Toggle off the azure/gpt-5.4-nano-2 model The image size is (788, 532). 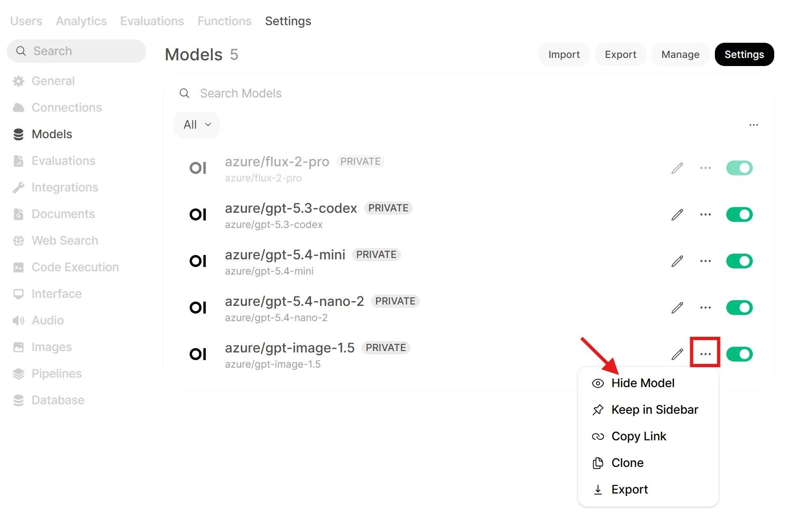[x=739, y=307]
